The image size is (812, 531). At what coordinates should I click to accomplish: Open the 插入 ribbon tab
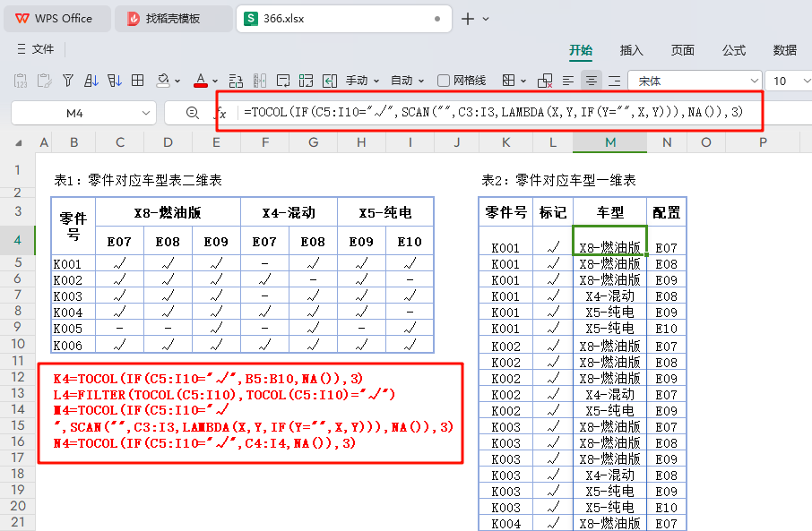click(631, 50)
